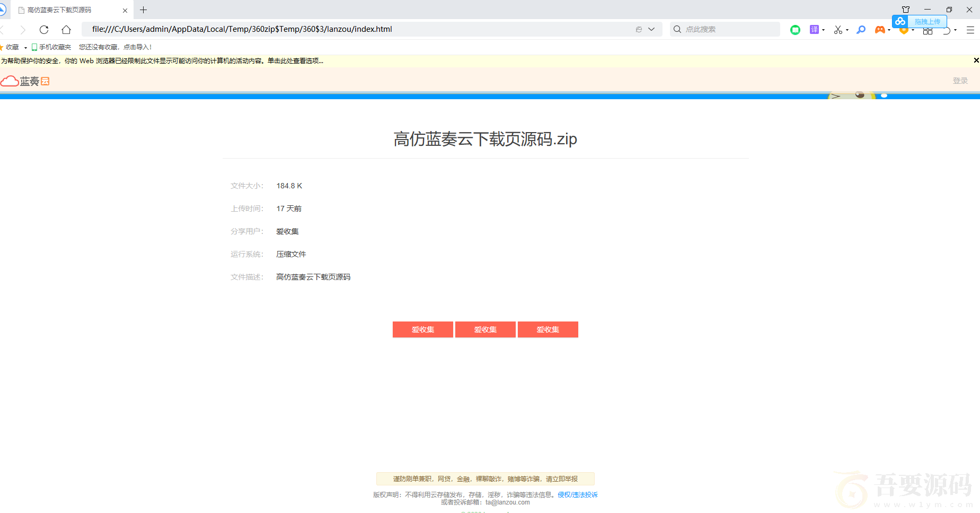This screenshot has height=513, width=980.
Task: Click the upload time value 17 天前
Action: click(289, 208)
